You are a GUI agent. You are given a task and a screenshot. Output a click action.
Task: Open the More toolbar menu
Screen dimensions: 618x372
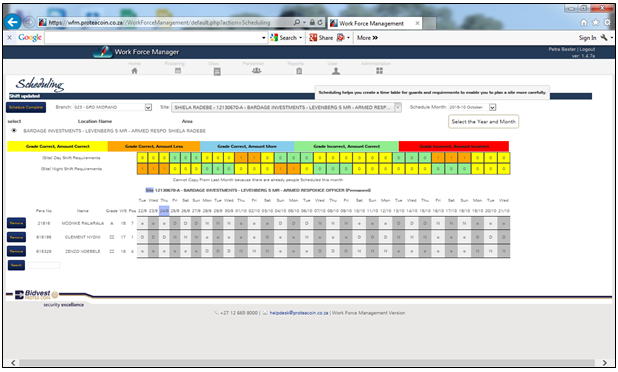(x=367, y=38)
